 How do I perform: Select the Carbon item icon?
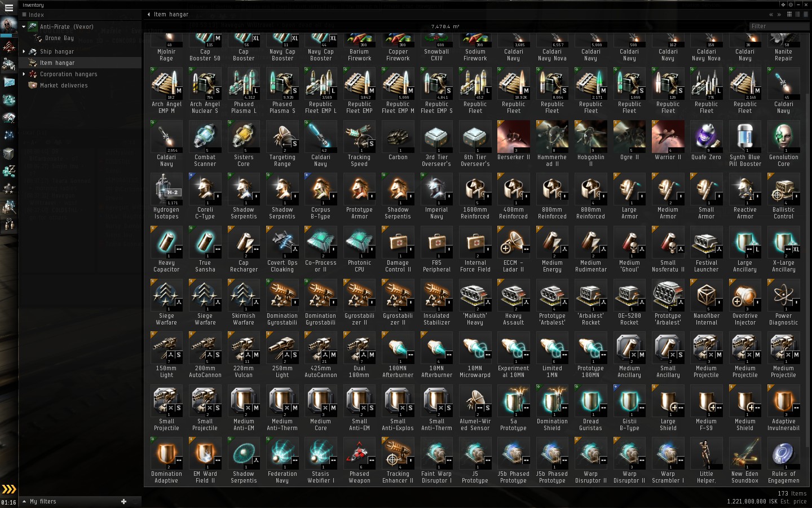coord(398,137)
